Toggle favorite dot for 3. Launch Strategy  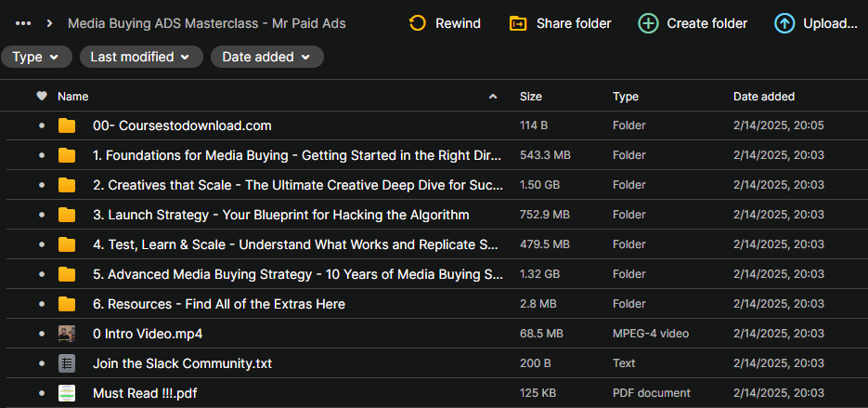click(x=42, y=215)
